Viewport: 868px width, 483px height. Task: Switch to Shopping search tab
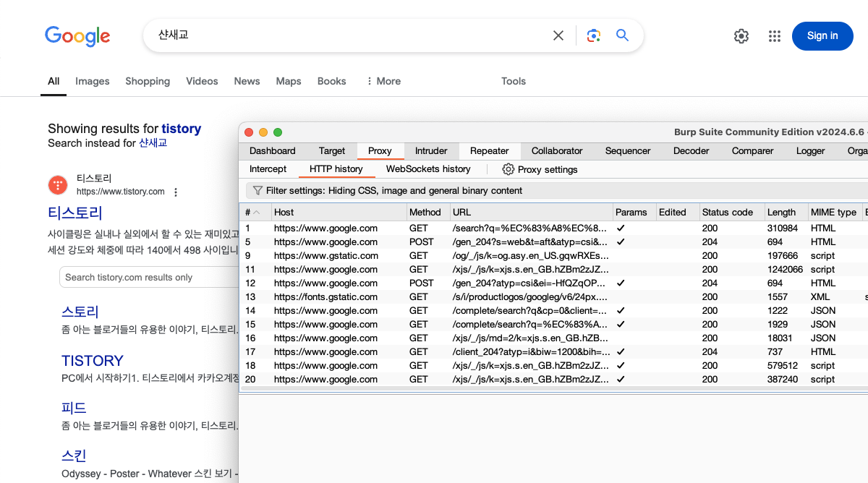coord(148,81)
